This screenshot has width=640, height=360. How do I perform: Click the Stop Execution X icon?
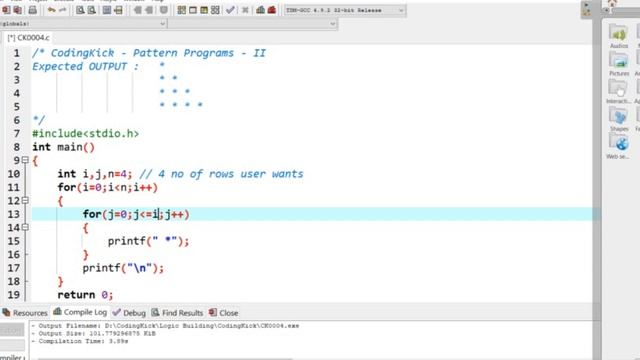click(x=245, y=10)
